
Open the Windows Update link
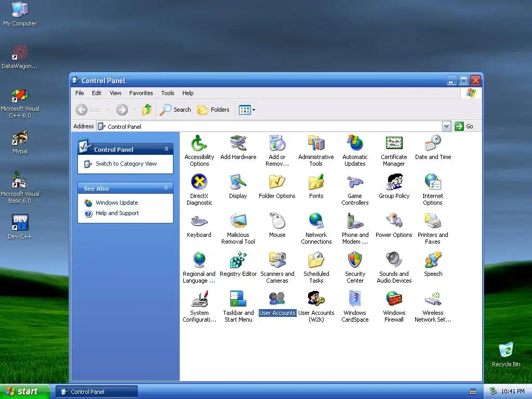click(x=117, y=203)
